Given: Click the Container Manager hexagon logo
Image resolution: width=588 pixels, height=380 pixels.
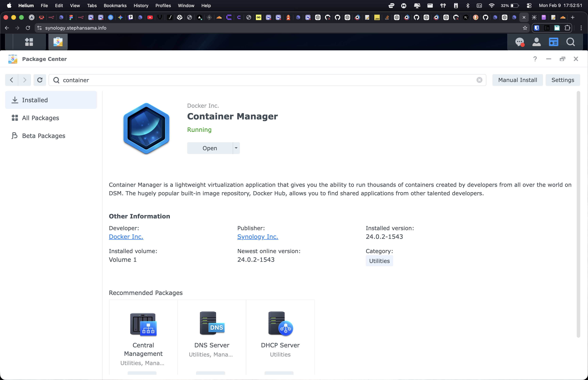Looking at the screenshot, I should [x=146, y=128].
